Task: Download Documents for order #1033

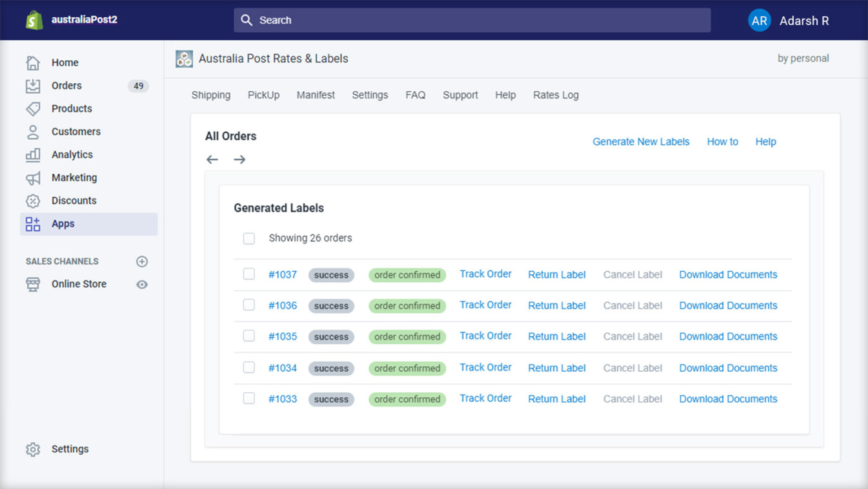Action: (x=728, y=399)
